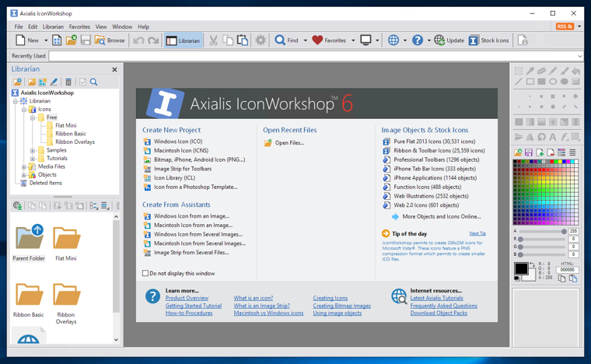Click the Open file folder toolbar icon
This screenshot has height=364, width=591.
coord(71,40)
